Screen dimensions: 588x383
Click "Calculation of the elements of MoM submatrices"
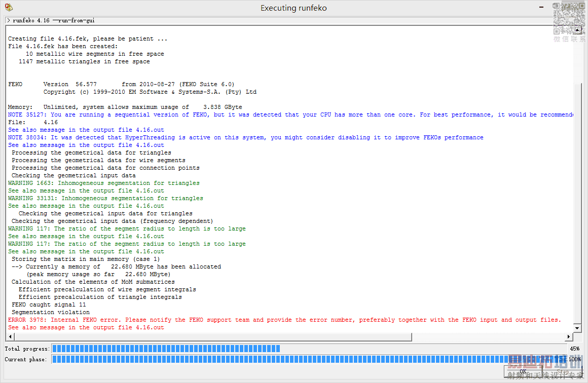click(x=93, y=282)
